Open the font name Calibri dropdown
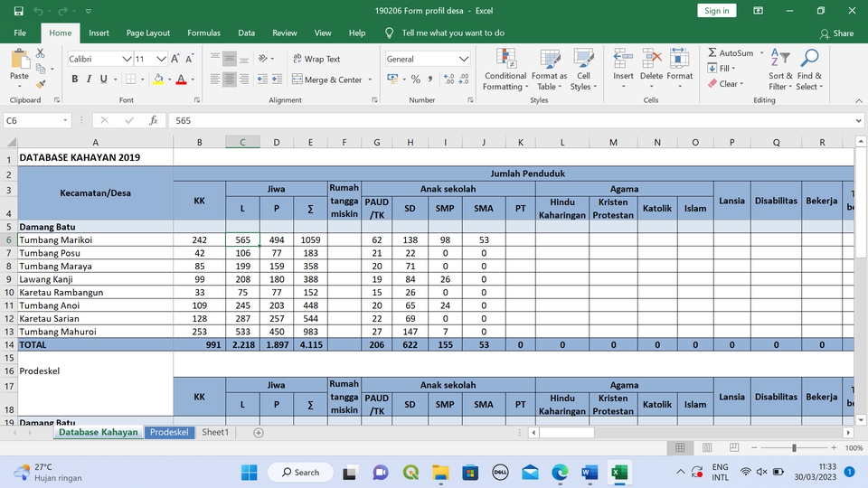The image size is (868, 488). coord(127,59)
